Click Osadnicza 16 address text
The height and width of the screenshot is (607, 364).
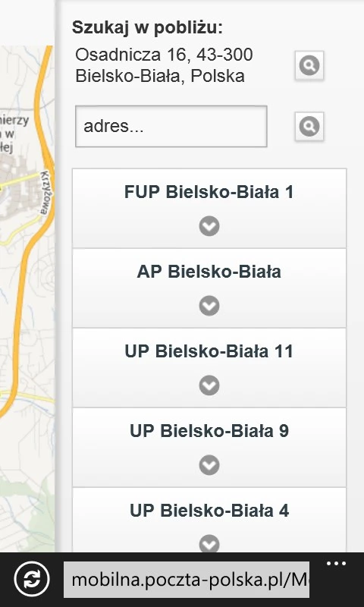point(164,65)
